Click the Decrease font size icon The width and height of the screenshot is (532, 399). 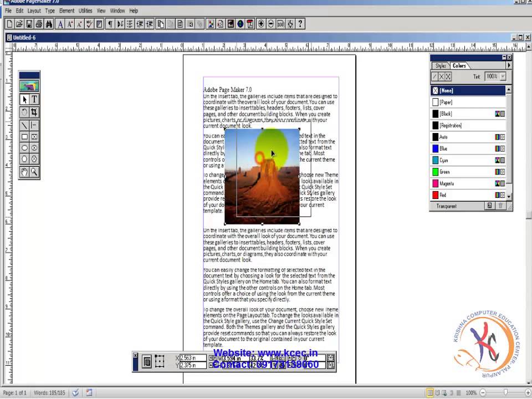[80, 24]
